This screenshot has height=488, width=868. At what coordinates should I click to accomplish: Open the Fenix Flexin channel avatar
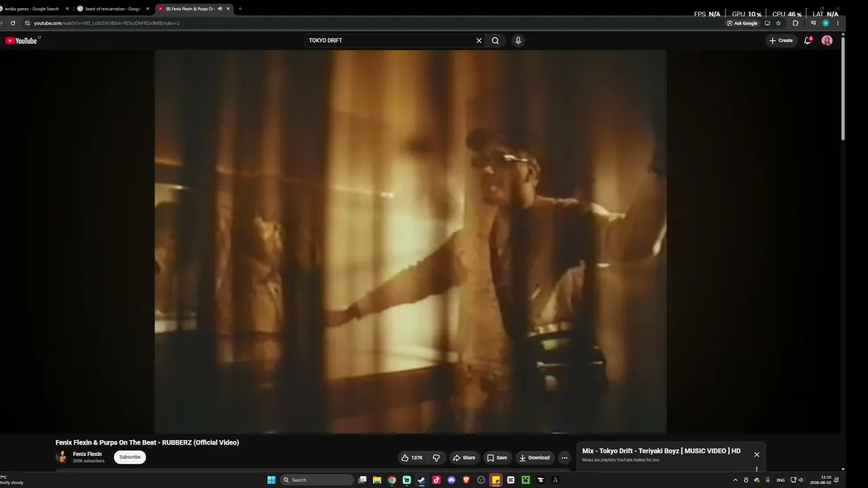(62, 457)
